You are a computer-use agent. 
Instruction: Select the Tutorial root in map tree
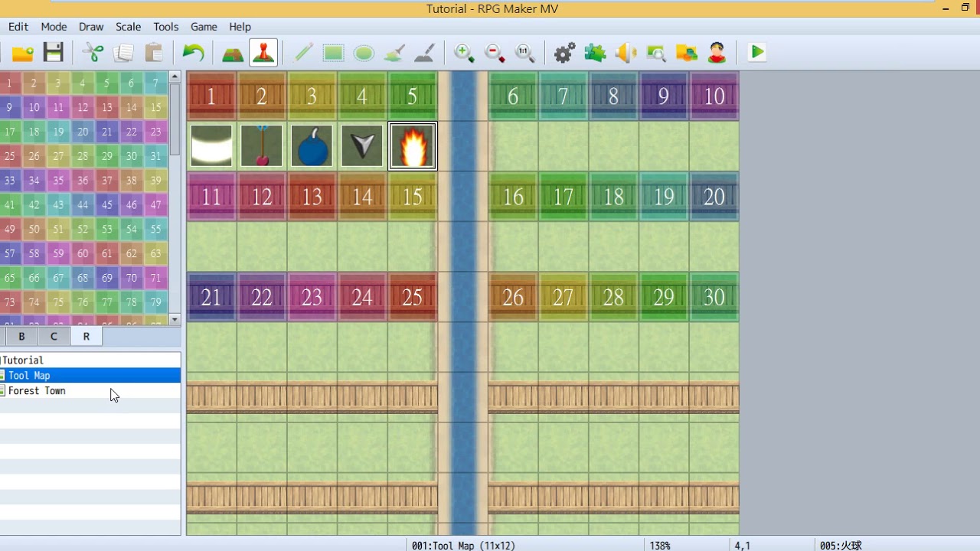pos(90,360)
